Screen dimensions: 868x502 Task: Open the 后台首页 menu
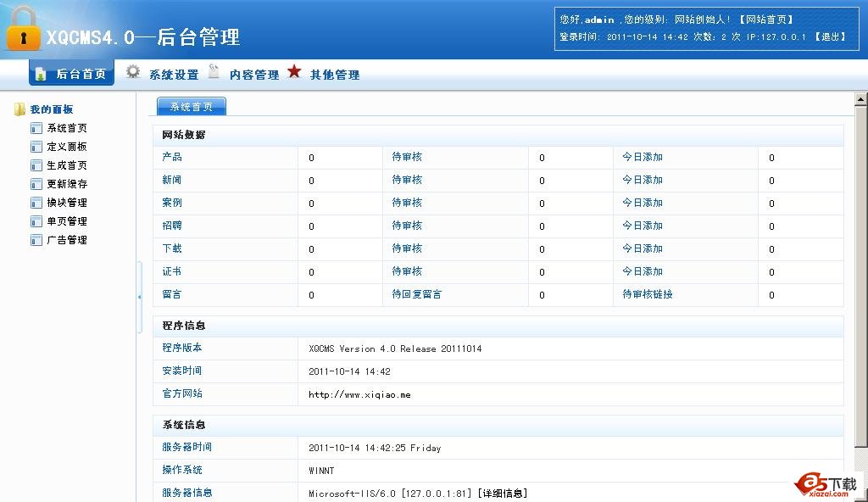pos(71,74)
